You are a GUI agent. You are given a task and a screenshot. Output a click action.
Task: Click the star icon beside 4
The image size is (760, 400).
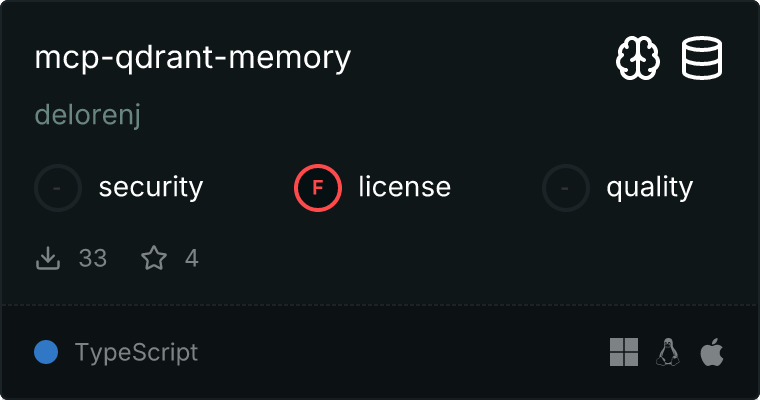(x=154, y=258)
